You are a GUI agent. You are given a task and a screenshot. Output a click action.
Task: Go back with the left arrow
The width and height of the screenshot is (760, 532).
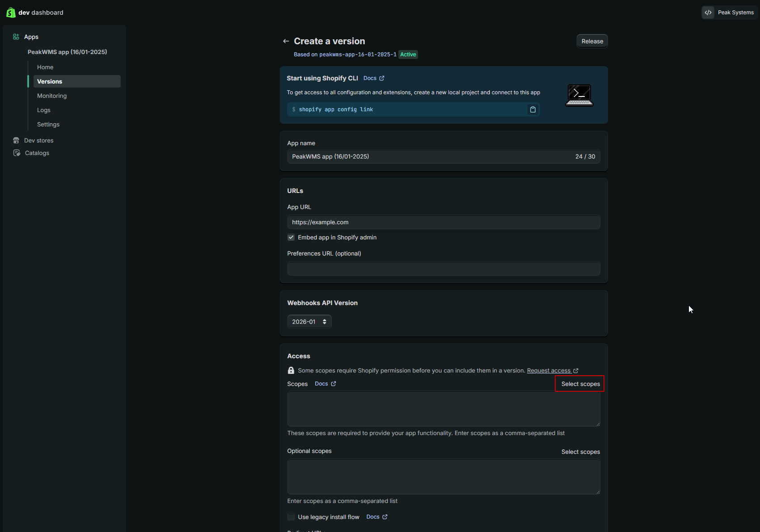286,41
